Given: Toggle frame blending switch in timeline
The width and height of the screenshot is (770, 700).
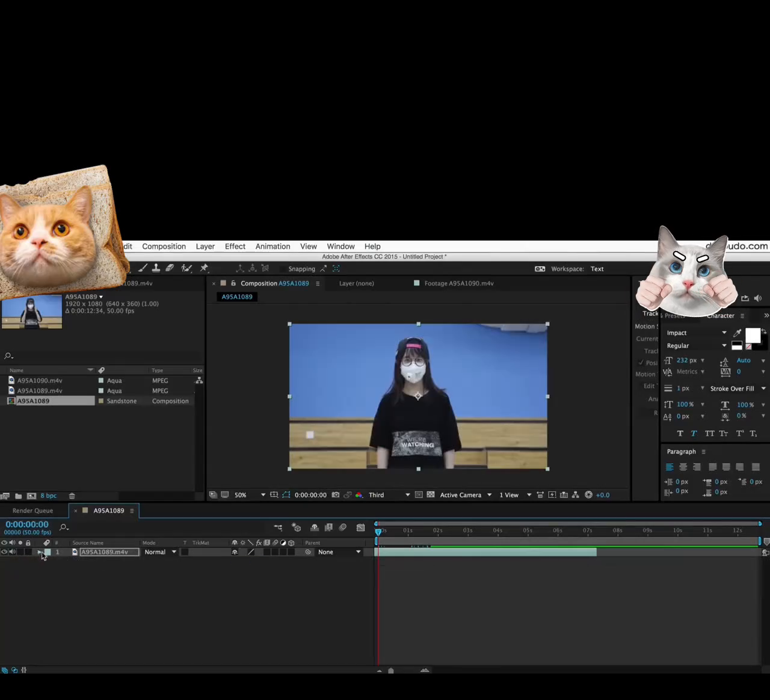Looking at the screenshot, I should pos(328,527).
